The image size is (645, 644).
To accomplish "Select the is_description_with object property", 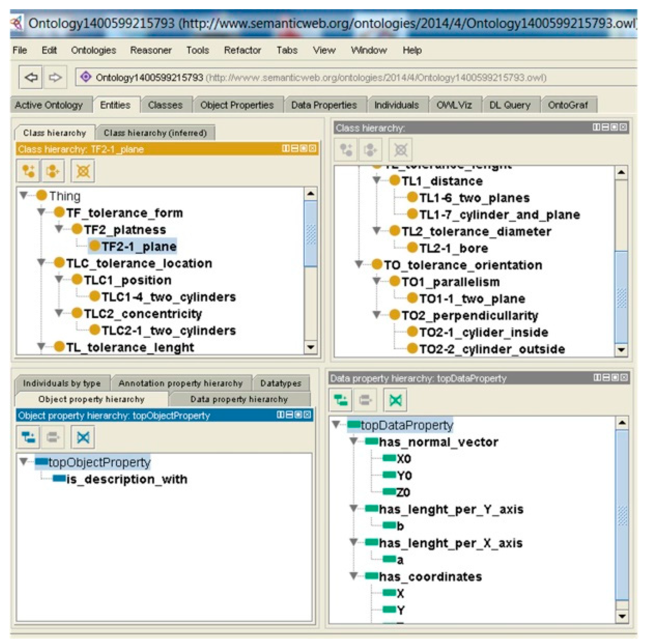I will [127, 479].
